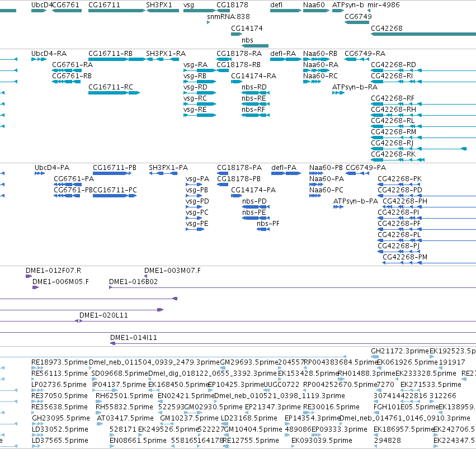Click the DME1-014I11 clone label
The image size is (476, 449).
134,338
